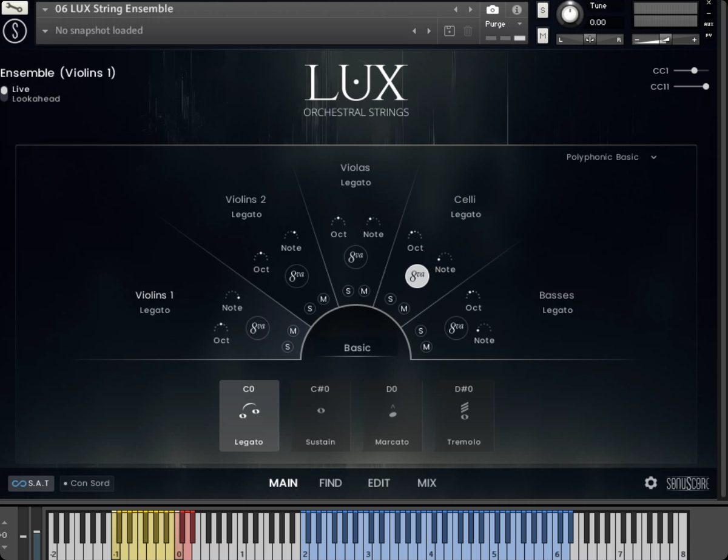Click the Basic preset label in center

(357, 348)
